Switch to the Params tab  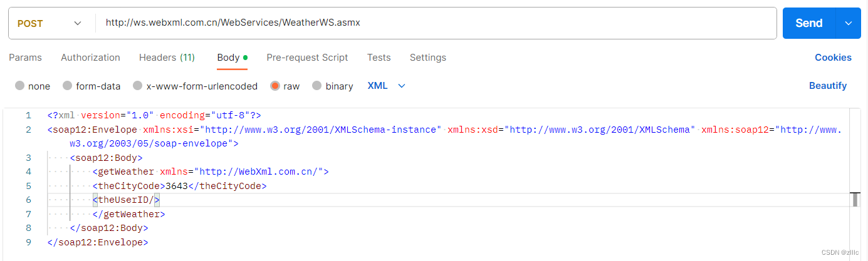25,58
